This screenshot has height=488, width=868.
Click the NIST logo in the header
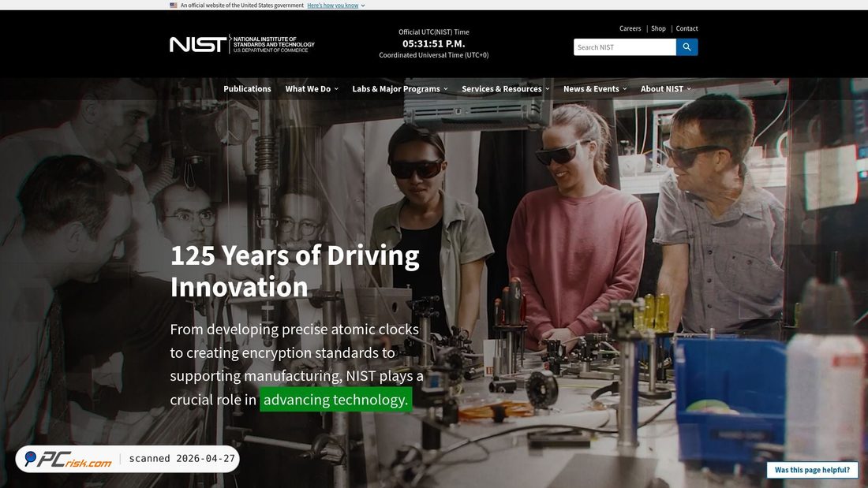point(242,44)
